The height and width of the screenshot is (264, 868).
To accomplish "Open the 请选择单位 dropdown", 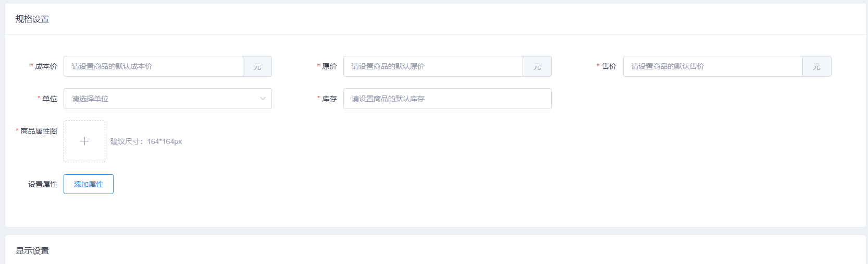I will [x=162, y=99].
